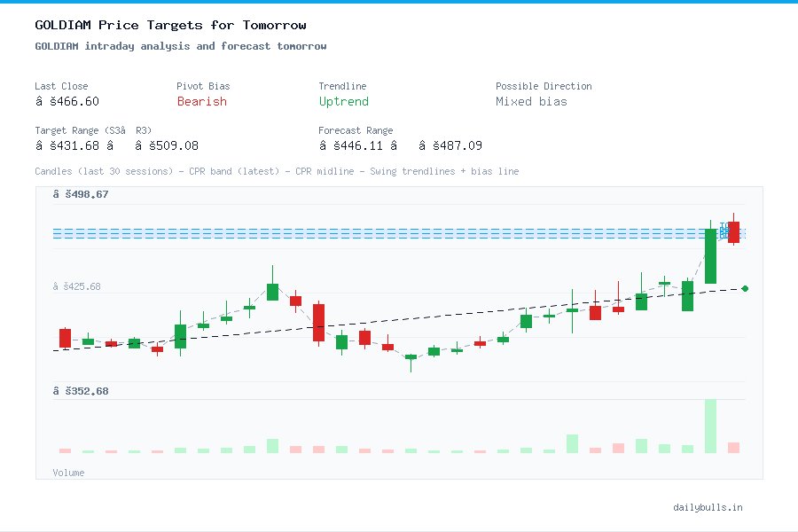Click the green dot ending the bias line
The width and height of the screenshot is (798, 532).
745,289
